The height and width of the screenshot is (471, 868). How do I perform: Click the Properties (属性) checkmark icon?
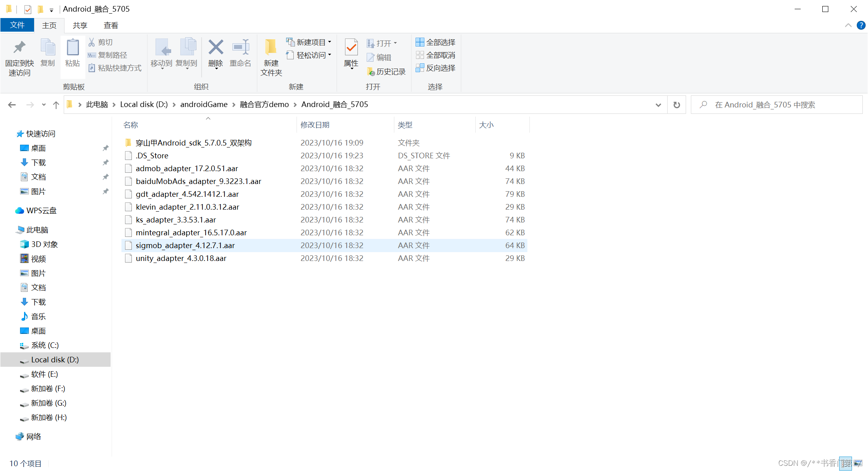point(351,48)
